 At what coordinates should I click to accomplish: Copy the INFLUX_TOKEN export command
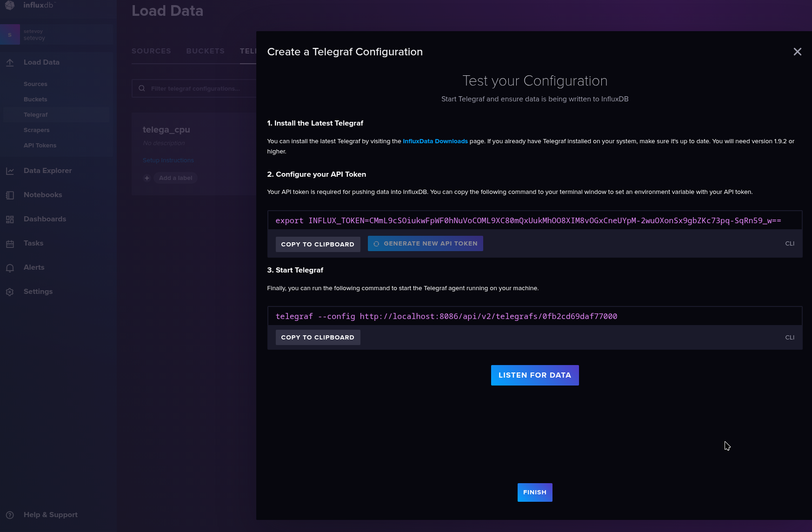[x=318, y=244]
